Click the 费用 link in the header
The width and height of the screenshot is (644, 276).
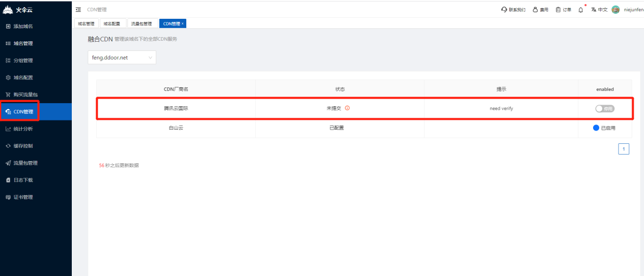(541, 10)
